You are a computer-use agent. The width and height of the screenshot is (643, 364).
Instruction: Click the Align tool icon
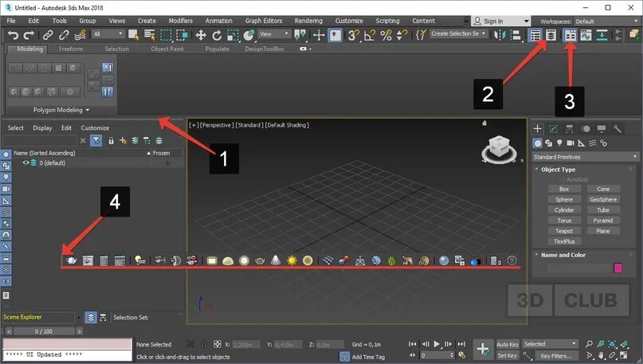[516, 35]
